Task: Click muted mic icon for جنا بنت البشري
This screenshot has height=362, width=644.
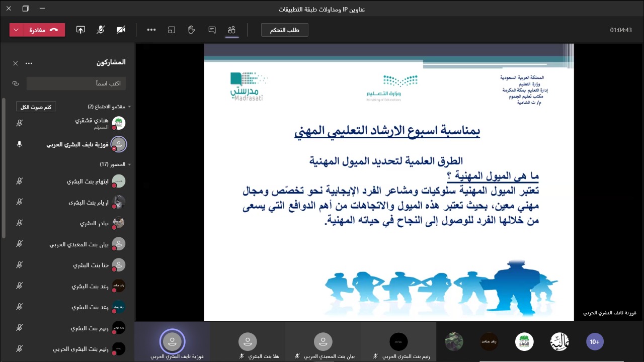Action: (x=19, y=265)
